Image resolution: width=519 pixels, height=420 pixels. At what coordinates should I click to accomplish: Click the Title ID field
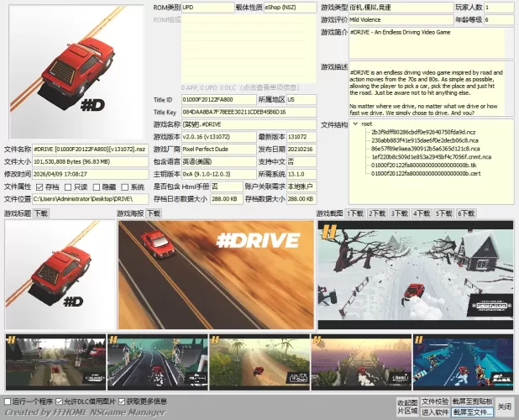click(219, 100)
